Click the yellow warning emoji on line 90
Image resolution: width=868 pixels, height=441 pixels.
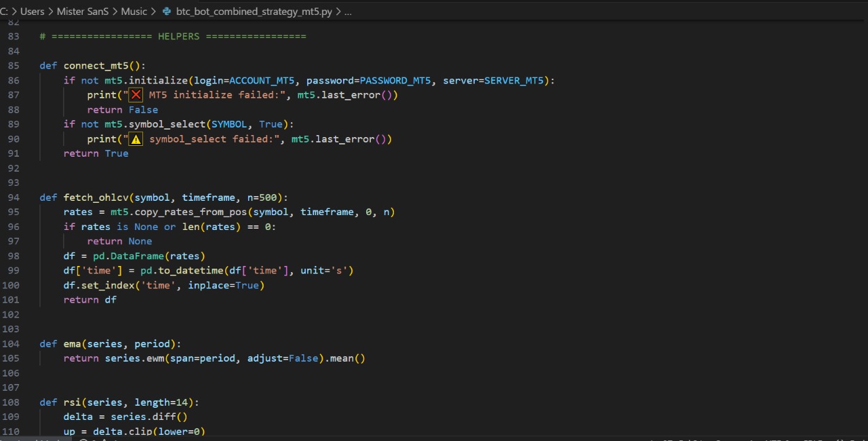(x=136, y=139)
